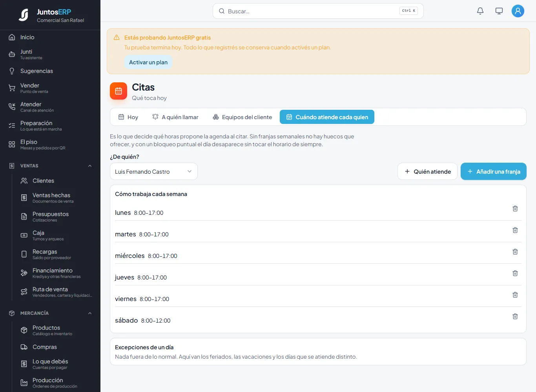The width and height of the screenshot is (536, 392).
Task: Open Clientes under Ventas
Action: (57, 181)
